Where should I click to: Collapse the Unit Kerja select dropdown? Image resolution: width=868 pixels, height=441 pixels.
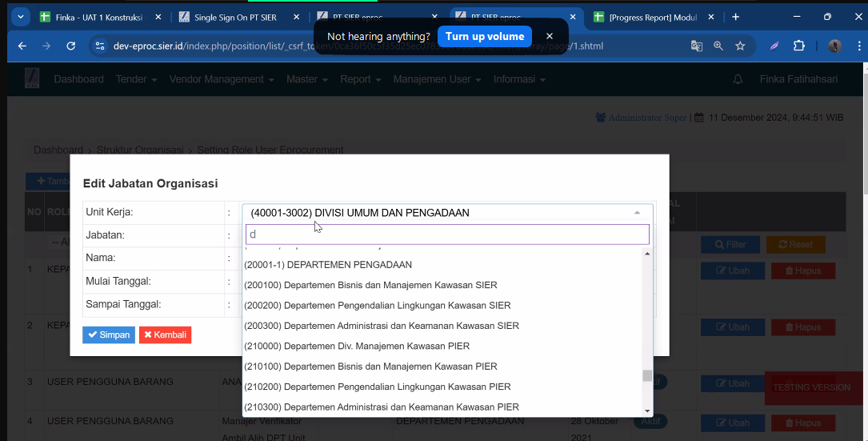(637, 213)
